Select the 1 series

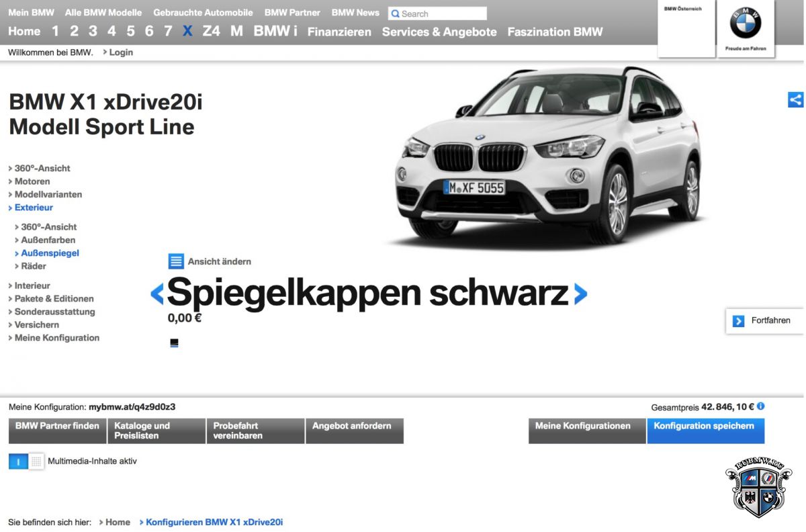55,32
